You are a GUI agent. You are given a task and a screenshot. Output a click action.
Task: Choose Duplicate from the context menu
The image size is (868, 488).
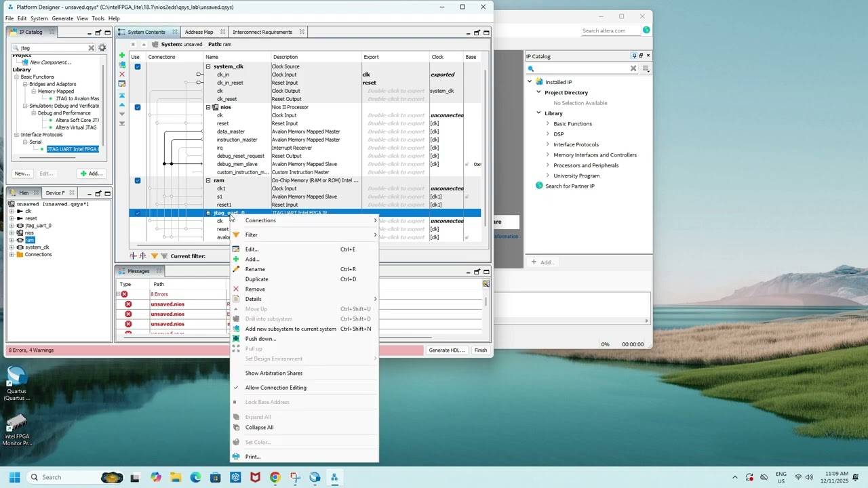point(304,279)
